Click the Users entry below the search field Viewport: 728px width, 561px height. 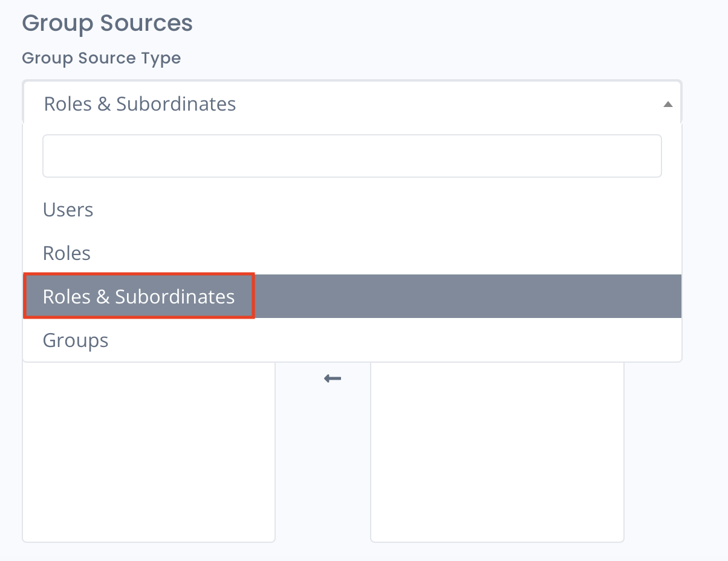pyautogui.click(x=68, y=210)
